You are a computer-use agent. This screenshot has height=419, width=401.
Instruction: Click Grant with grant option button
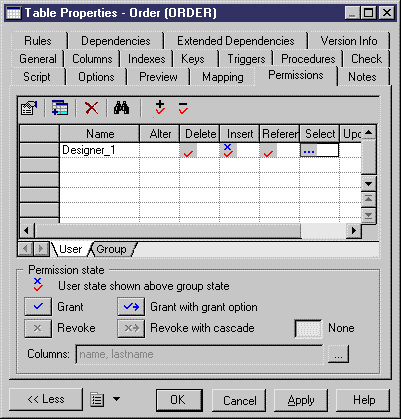pos(131,306)
